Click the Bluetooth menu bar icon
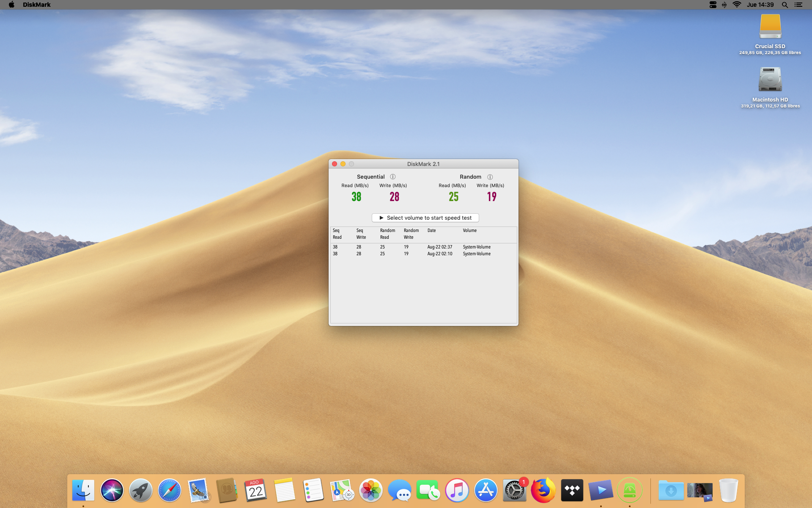812x508 pixels. coord(724,5)
